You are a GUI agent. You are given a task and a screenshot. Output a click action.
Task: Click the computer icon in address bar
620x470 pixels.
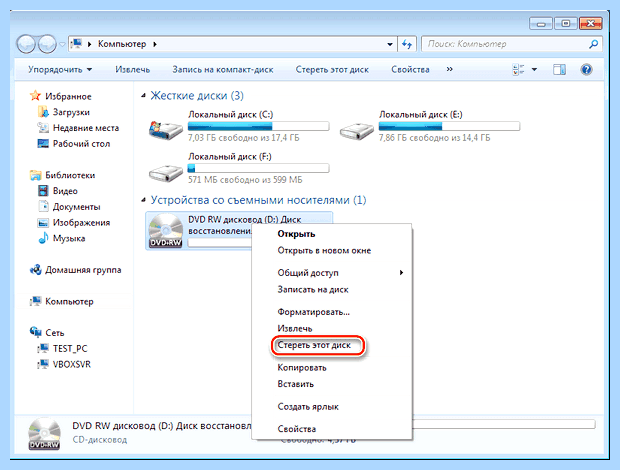click(77, 43)
